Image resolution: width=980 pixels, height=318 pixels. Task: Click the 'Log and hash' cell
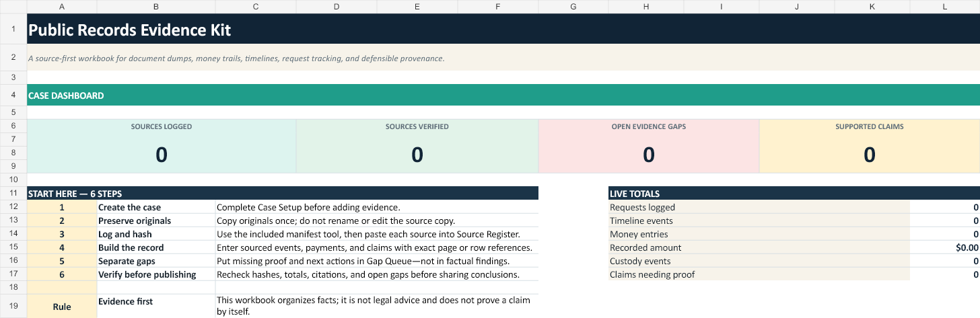click(156, 234)
